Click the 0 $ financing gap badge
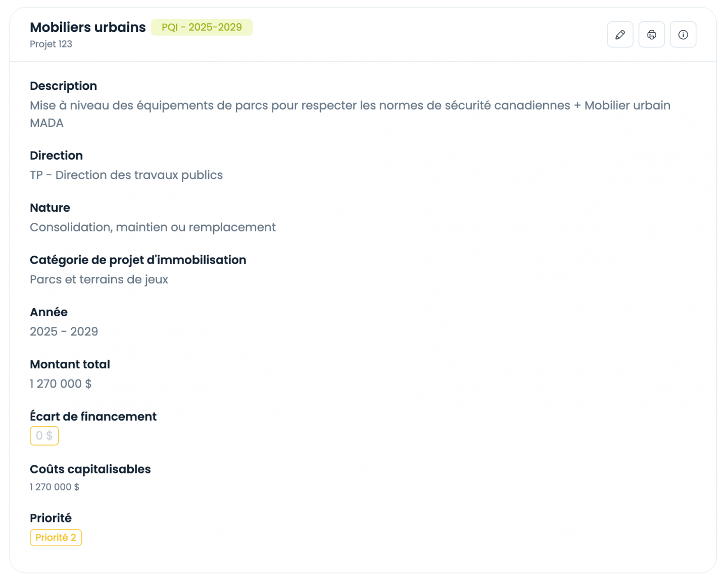Screen dimensions: 728x581 [x=44, y=435]
